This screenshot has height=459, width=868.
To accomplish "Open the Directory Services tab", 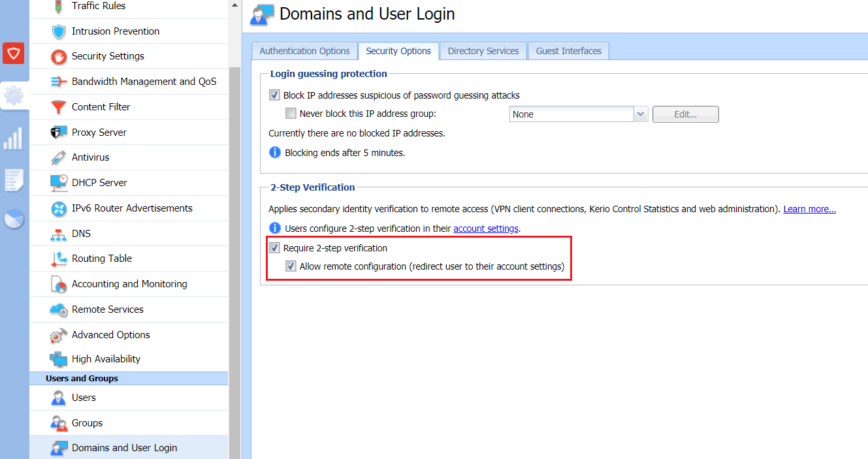I will coord(483,51).
